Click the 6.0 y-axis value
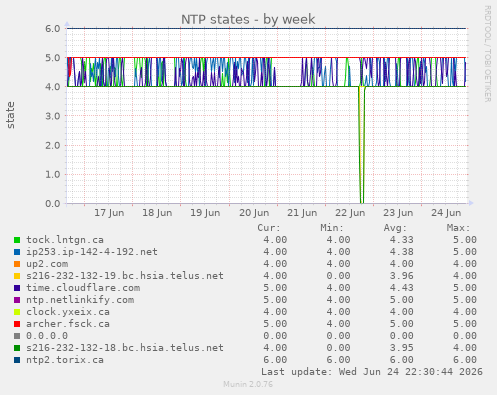The image size is (497, 395). click(x=53, y=29)
